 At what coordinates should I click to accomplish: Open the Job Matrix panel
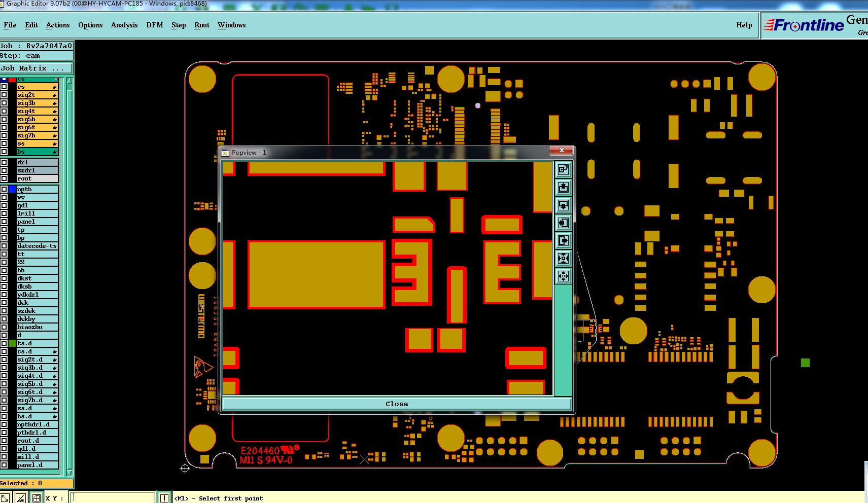(37, 68)
